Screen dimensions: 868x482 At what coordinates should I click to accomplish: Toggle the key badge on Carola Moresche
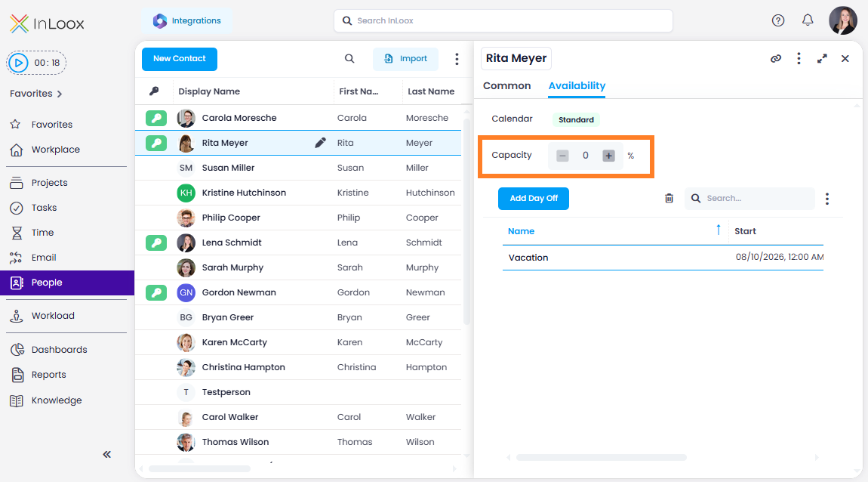tap(156, 118)
